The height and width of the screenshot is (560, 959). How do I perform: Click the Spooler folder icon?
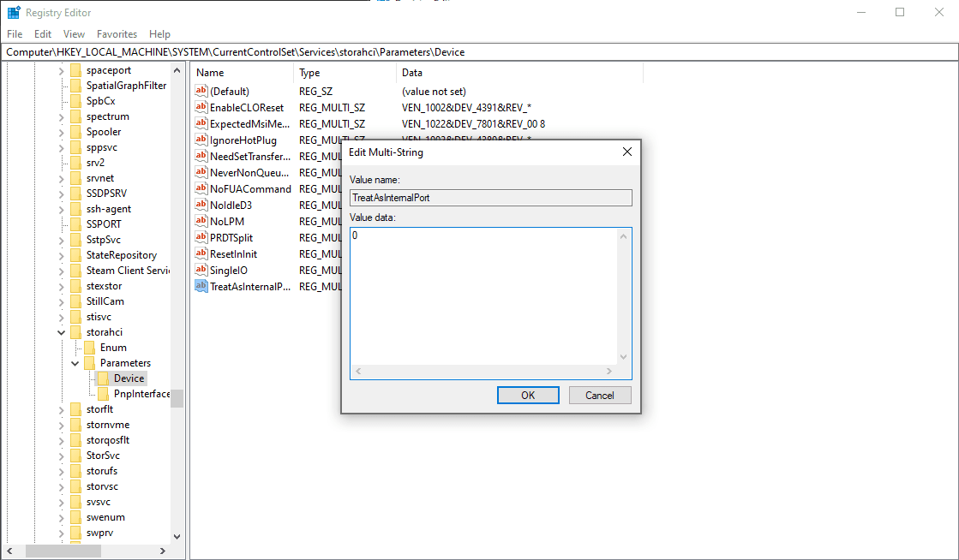click(x=75, y=132)
